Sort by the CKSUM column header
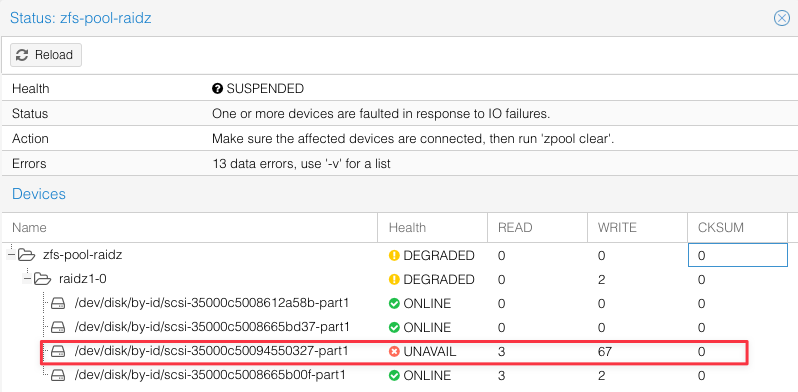The height and width of the screenshot is (392, 798). (x=737, y=228)
